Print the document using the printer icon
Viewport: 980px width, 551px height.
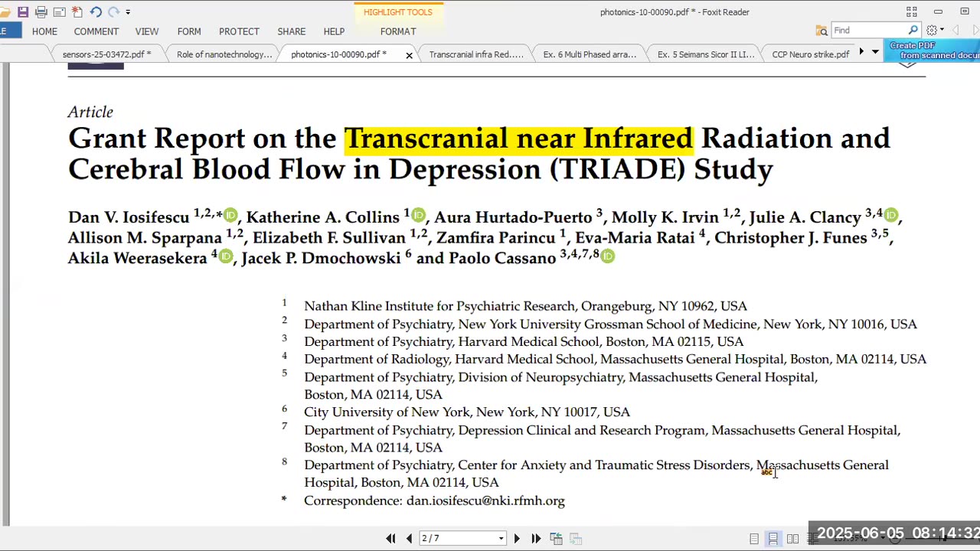41,12
